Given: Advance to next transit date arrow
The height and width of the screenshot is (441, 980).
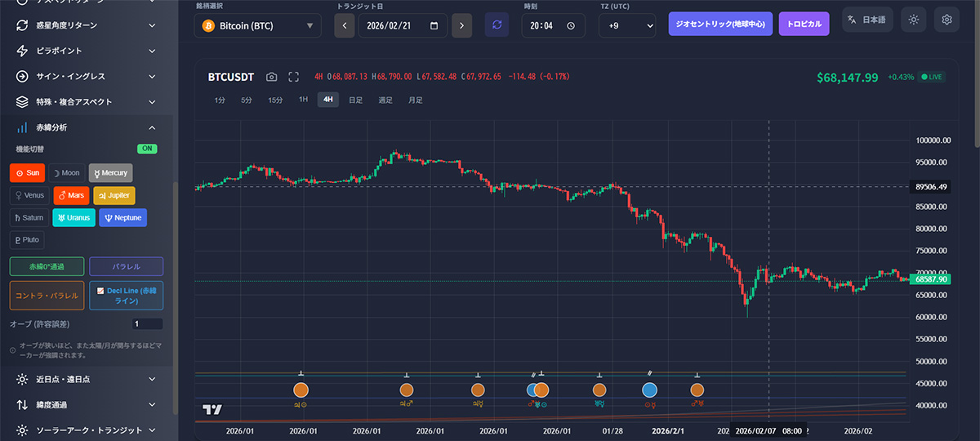Looking at the screenshot, I should (x=462, y=25).
